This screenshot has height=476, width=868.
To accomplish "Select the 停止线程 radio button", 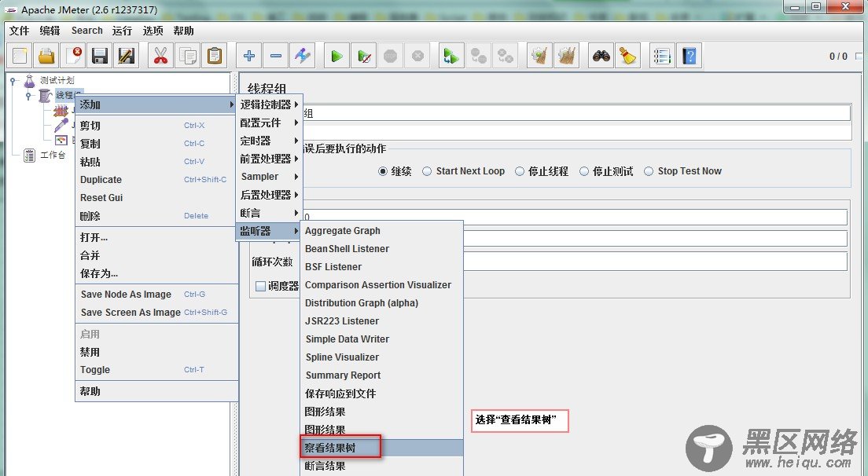I will pos(519,171).
